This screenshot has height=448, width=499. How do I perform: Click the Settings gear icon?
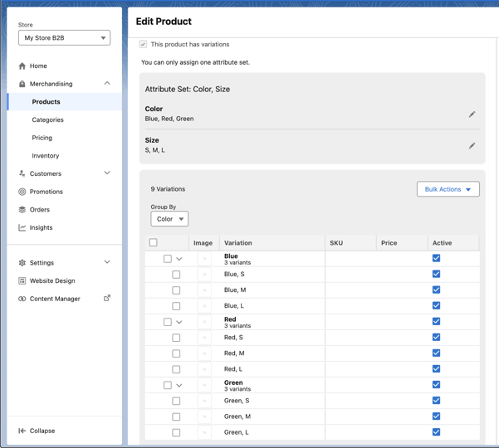[22, 263]
